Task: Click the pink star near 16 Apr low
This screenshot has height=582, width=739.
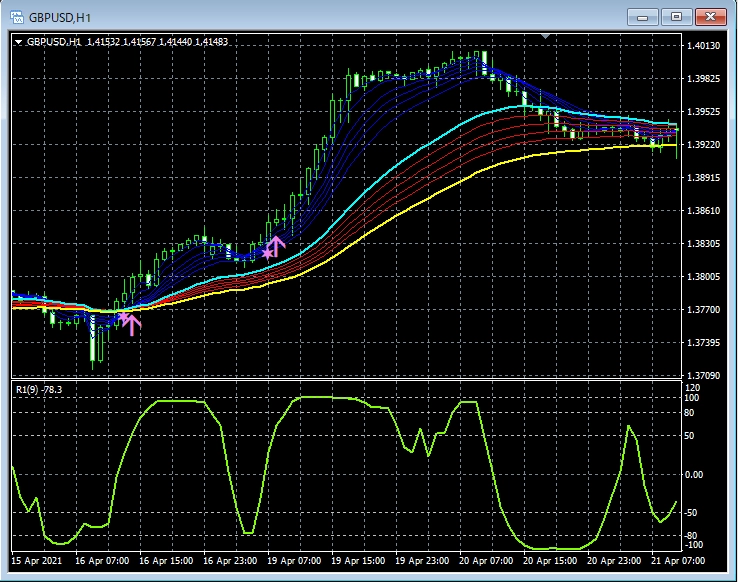Action: click(123, 317)
